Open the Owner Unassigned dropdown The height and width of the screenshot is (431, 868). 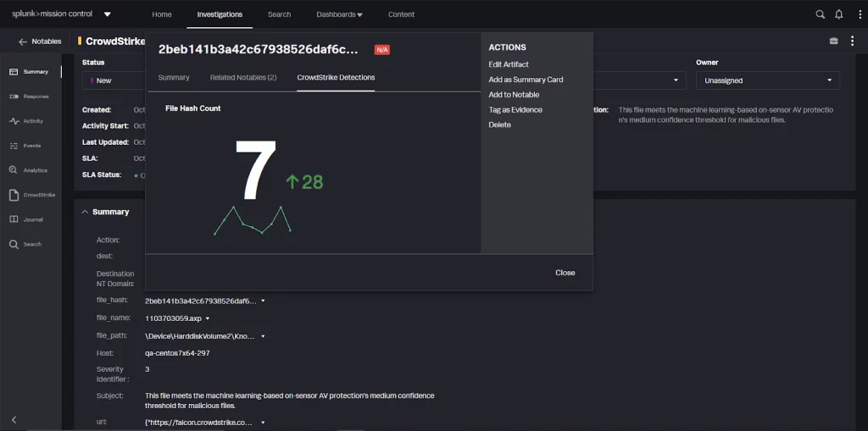click(x=768, y=80)
